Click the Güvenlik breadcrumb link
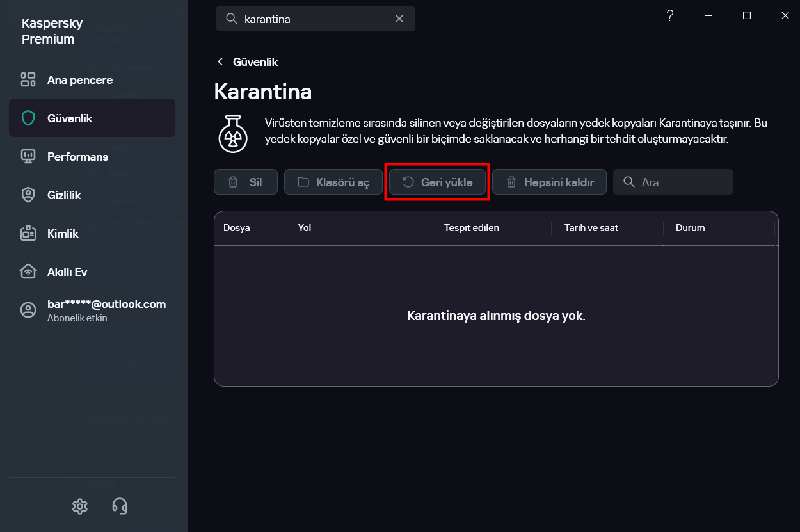The width and height of the screenshot is (800, 532). [255, 62]
